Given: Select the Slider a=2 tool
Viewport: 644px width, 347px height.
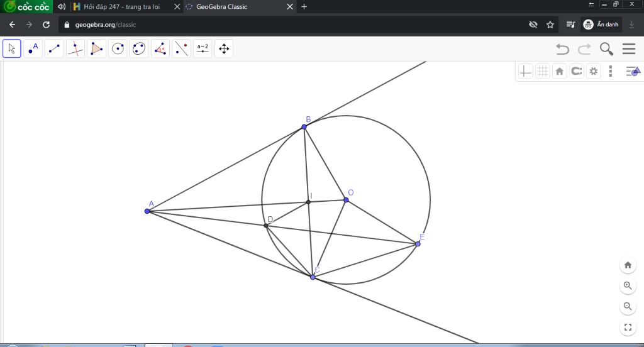Looking at the screenshot, I should 203,49.
